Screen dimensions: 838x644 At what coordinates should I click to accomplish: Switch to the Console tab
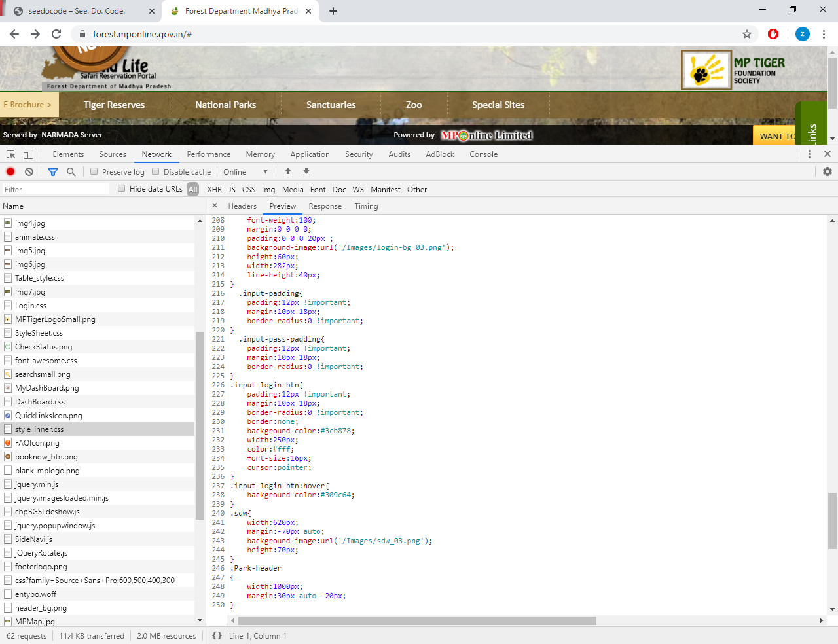point(484,154)
